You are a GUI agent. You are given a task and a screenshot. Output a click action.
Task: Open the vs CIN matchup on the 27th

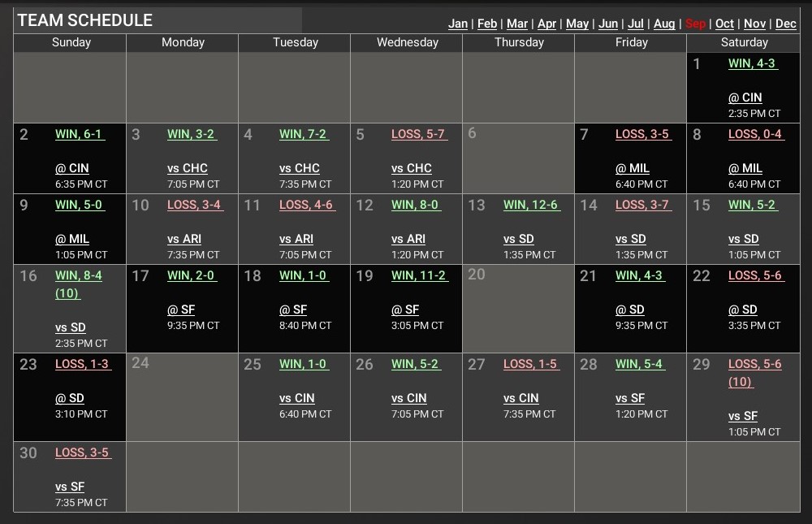click(x=520, y=398)
